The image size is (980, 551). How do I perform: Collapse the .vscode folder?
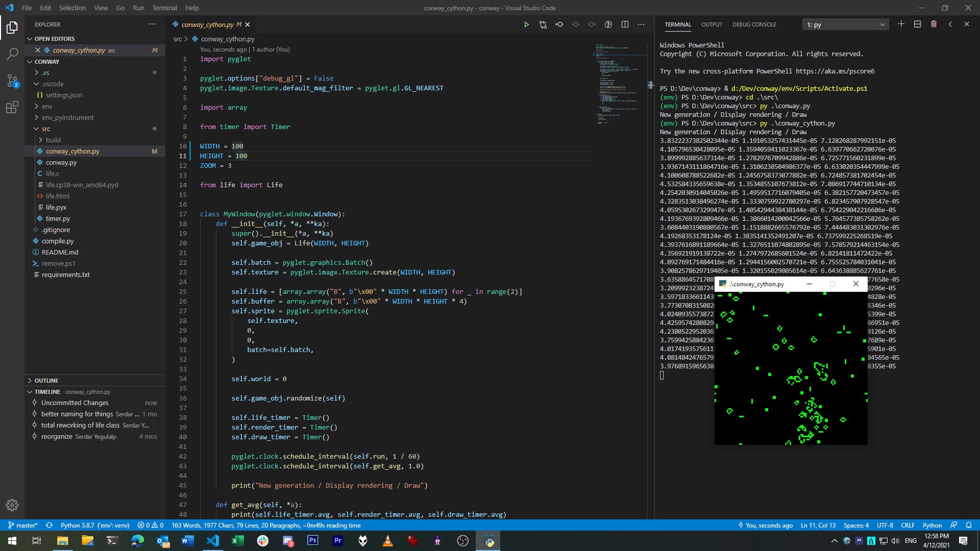(x=95, y=84)
